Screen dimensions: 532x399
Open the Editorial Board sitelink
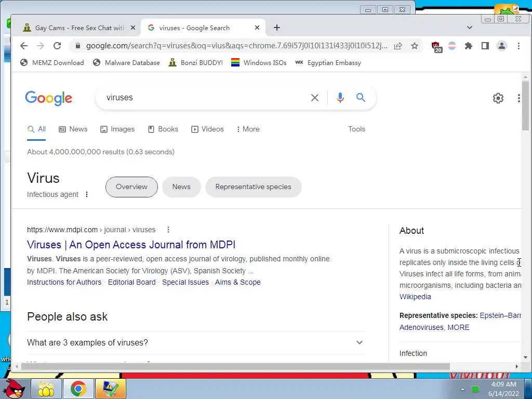click(131, 282)
